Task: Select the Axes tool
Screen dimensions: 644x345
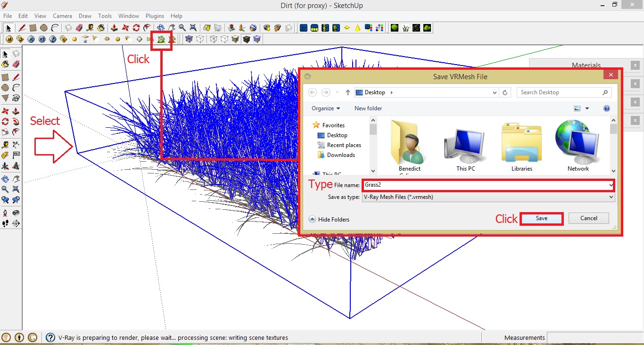Action: (5, 166)
